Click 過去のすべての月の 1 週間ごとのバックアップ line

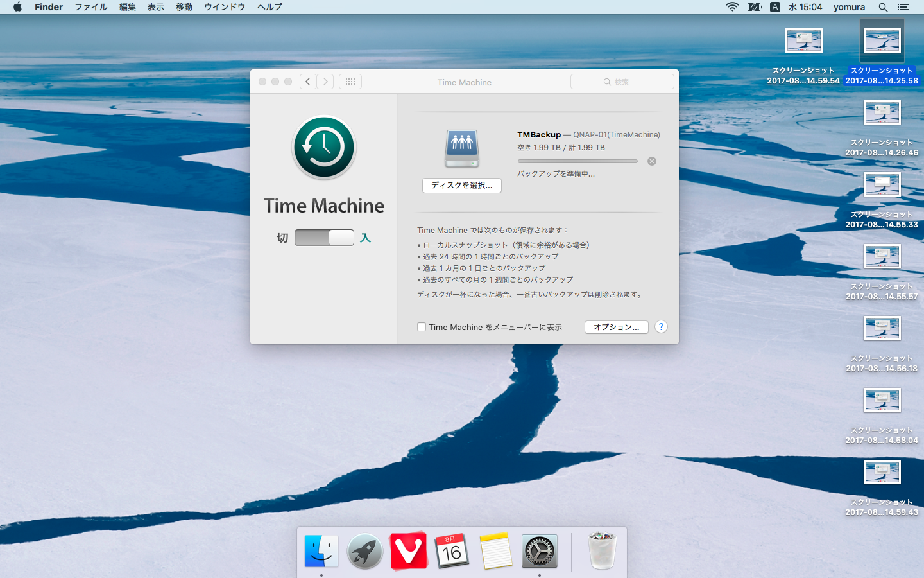(x=495, y=279)
